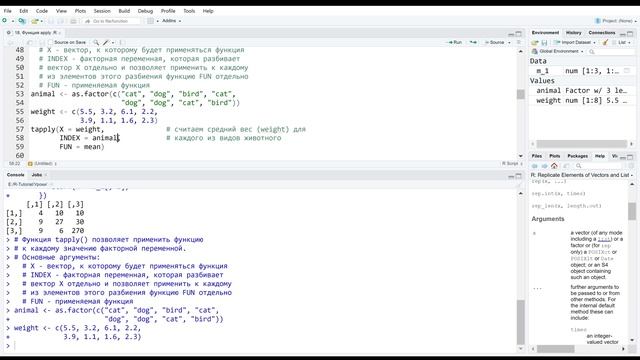Switch to the Plots pane tab

pos(554,156)
